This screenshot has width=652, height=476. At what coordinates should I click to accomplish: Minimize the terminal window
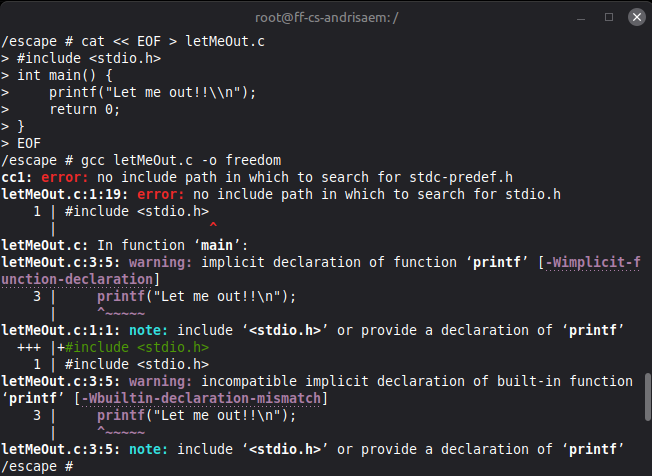[x=581, y=18]
